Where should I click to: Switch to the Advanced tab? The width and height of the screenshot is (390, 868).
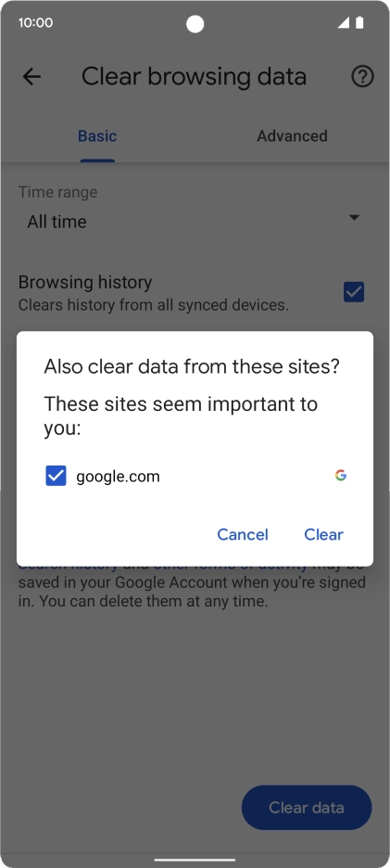pyautogui.click(x=292, y=136)
